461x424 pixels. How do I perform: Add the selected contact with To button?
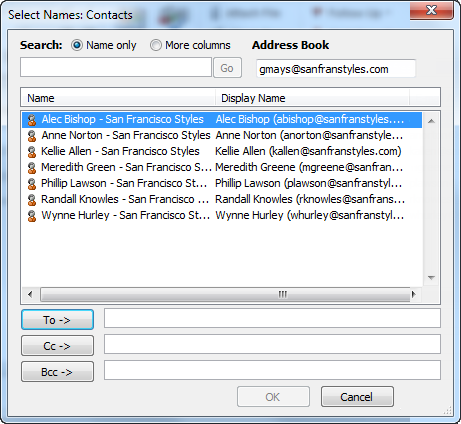tap(57, 320)
